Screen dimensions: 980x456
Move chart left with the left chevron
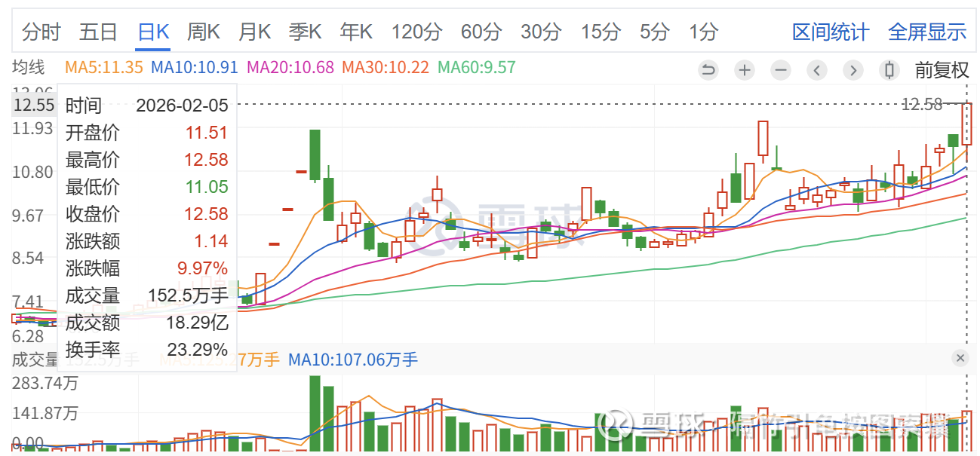(817, 71)
